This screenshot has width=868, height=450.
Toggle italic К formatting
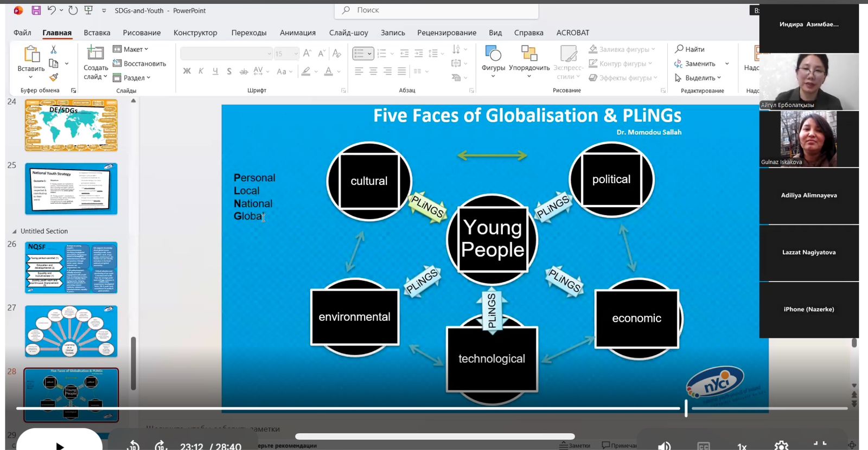click(201, 71)
